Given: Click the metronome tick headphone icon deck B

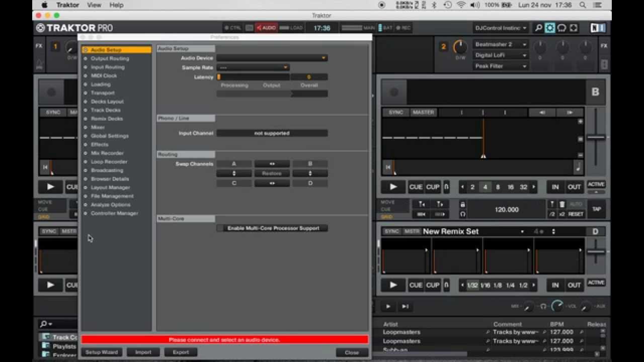Looking at the screenshot, I should click(462, 214).
